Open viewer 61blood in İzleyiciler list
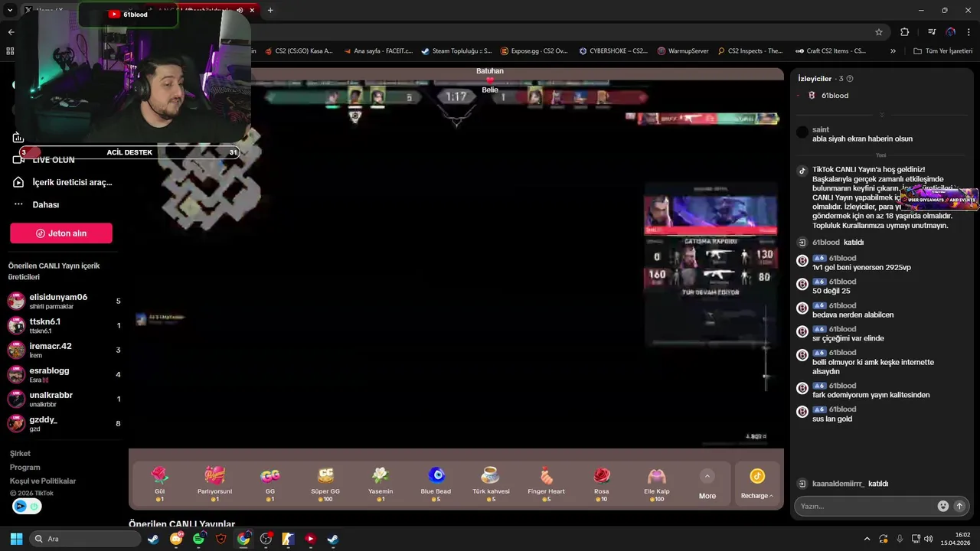980x551 pixels. click(x=834, y=96)
